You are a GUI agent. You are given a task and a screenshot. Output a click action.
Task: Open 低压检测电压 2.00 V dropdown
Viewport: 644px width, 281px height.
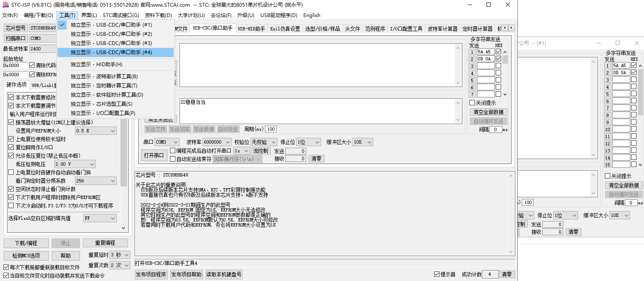75,164
